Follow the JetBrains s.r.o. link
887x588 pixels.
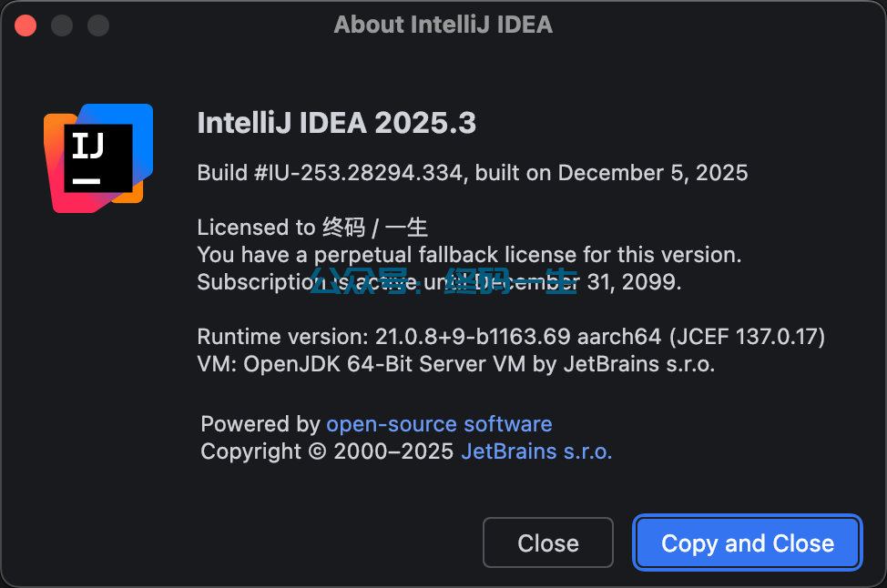pyautogui.click(x=536, y=451)
